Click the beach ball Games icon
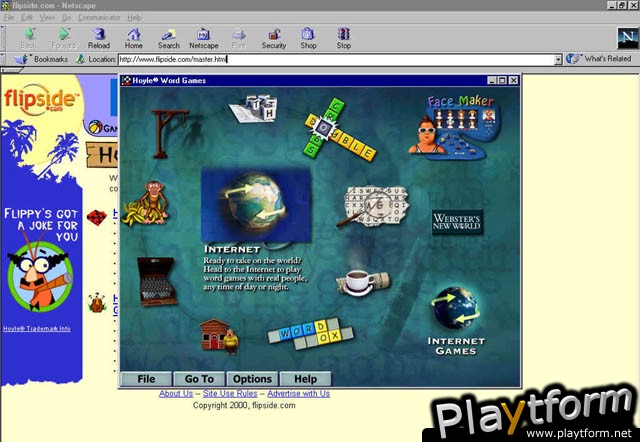Screen dimensions: 640x442 [96, 127]
